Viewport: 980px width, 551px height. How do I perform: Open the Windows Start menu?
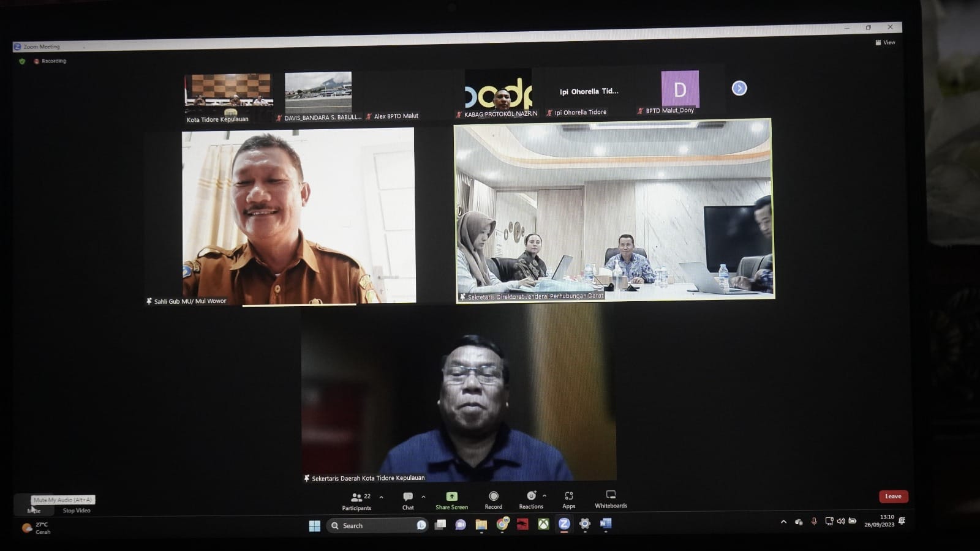(x=315, y=526)
